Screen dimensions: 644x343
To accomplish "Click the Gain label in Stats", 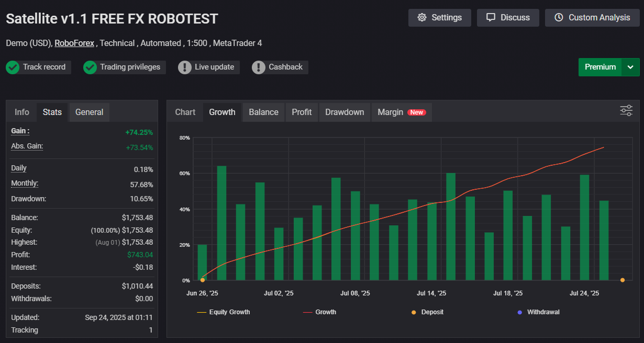I will click(x=20, y=131).
